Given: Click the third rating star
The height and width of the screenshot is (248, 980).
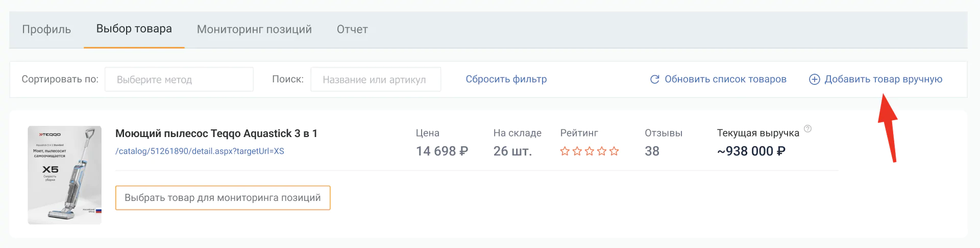Looking at the screenshot, I should pyautogui.click(x=590, y=151).
